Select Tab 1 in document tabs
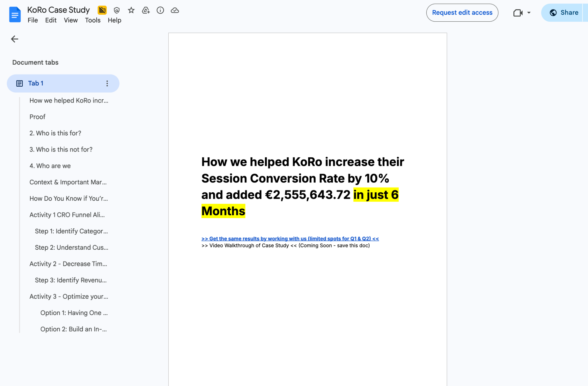Screen dimensions: 588x386 coord(36,83)
